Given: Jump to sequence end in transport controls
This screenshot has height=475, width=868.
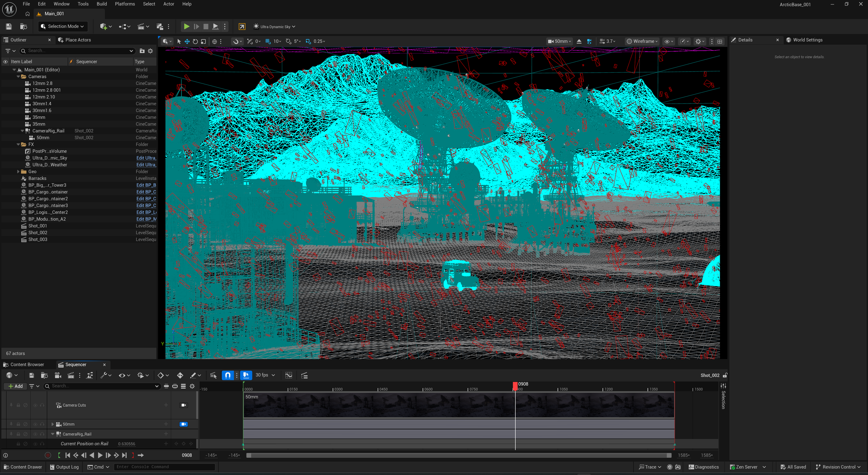Looking at the screenshot, I should click(124, 455).
